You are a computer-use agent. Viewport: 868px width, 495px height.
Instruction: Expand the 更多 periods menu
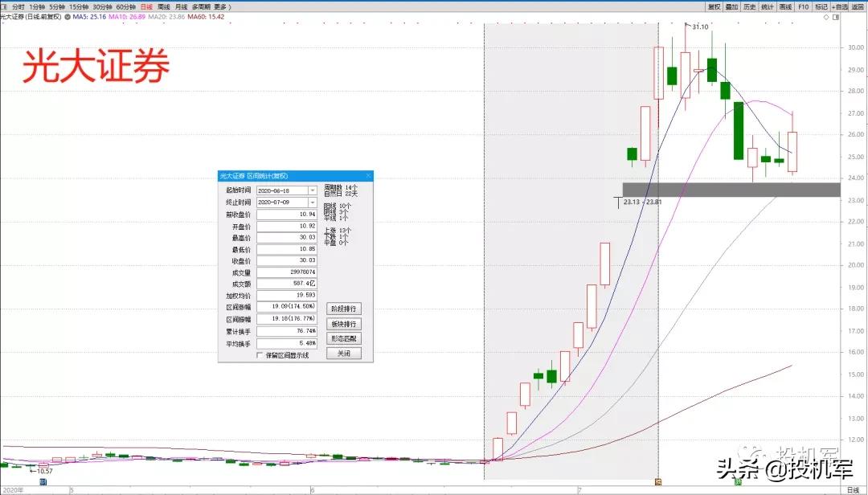tap(220, 6)
